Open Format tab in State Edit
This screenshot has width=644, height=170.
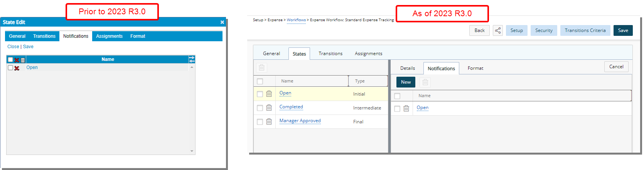pos(138,36)
